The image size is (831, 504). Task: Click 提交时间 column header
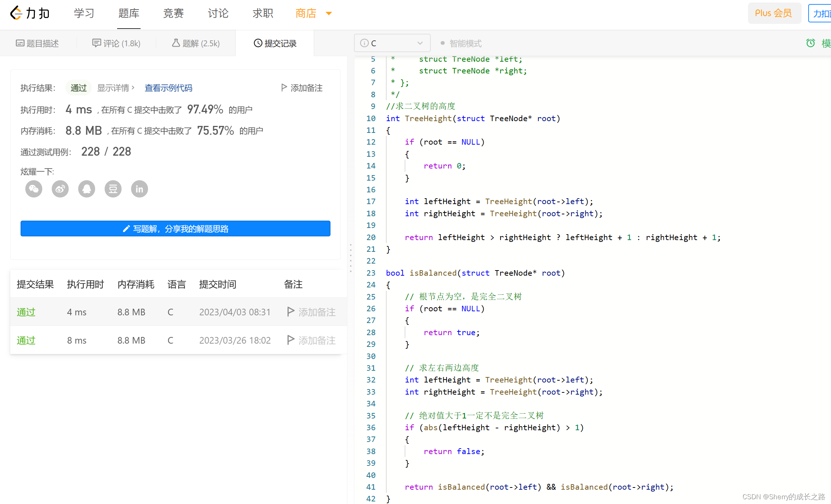click(218, 284)
